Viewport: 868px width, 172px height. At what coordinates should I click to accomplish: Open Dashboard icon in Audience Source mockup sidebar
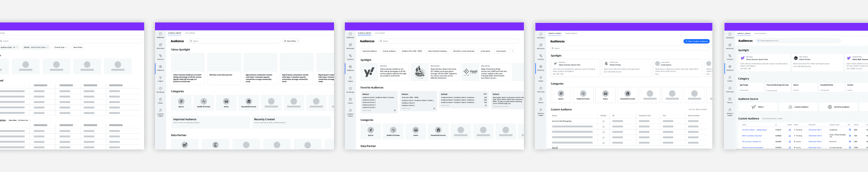(x=730, y=34)
